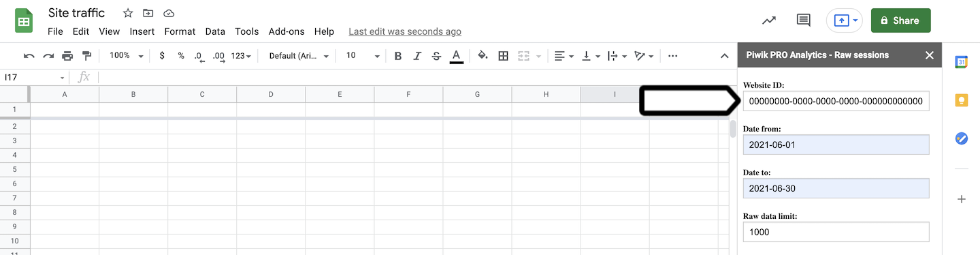
Task: Click the Site traffic document title
Action: point(76,13)
